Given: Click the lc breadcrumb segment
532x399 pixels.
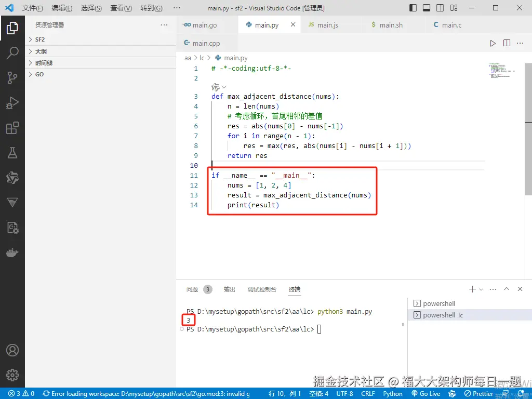Looking at the screenshot, I should [x=202, y=58].
